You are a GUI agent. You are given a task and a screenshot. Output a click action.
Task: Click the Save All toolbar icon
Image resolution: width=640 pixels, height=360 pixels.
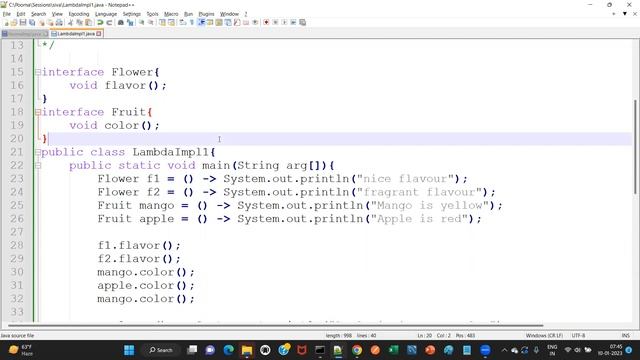[x=32, y=22]
